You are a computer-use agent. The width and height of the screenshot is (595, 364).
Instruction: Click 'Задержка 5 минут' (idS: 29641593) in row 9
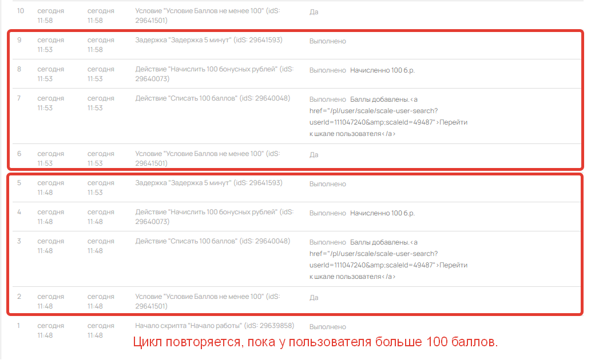(209, 40)
